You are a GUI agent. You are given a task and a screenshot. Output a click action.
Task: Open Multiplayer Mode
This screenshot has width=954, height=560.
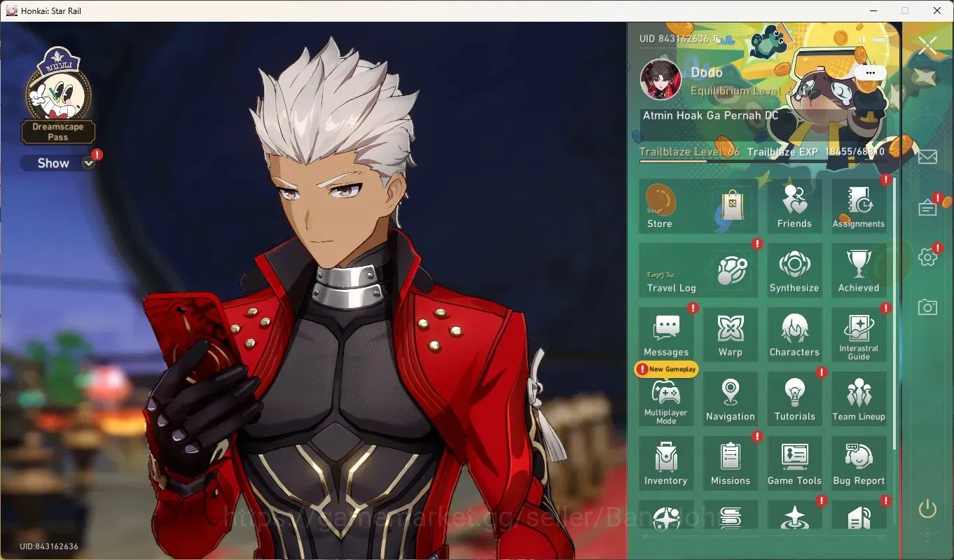[x=666, y=399]
